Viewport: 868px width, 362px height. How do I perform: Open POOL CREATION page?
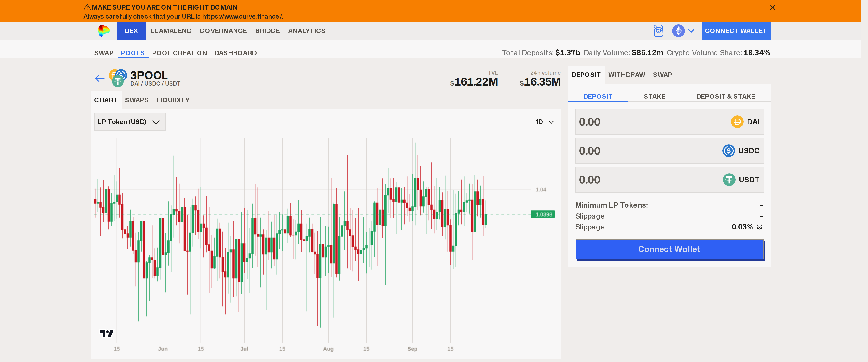click(180, 53)
